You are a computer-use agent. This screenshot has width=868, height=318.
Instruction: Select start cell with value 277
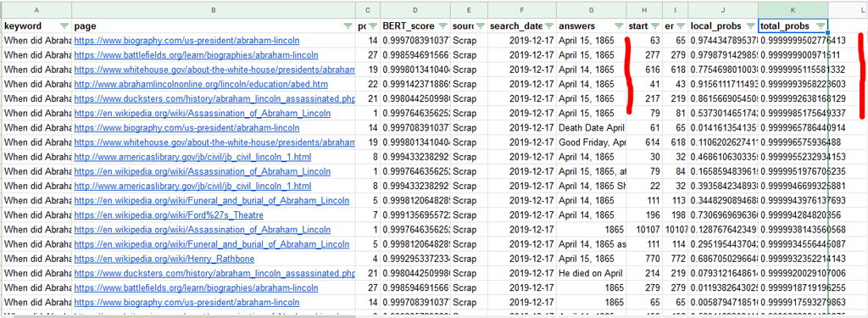pos(644,55)
